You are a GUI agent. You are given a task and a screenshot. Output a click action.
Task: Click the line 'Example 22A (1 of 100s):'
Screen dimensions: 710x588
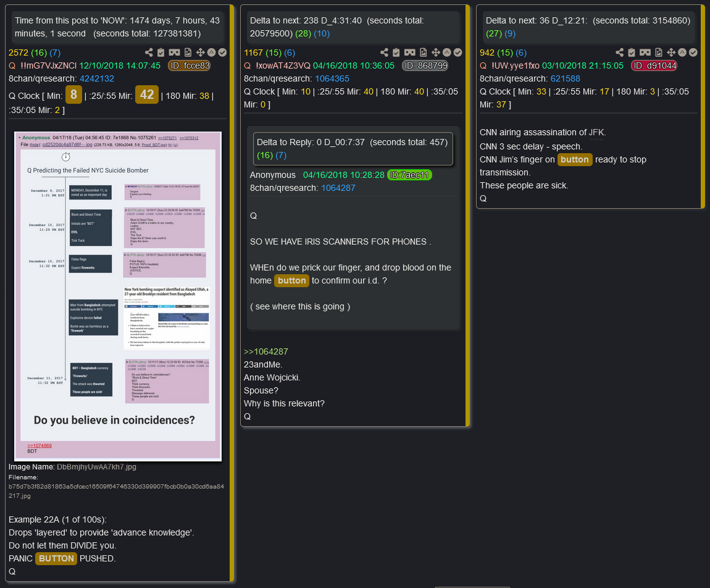pos(57,519)
